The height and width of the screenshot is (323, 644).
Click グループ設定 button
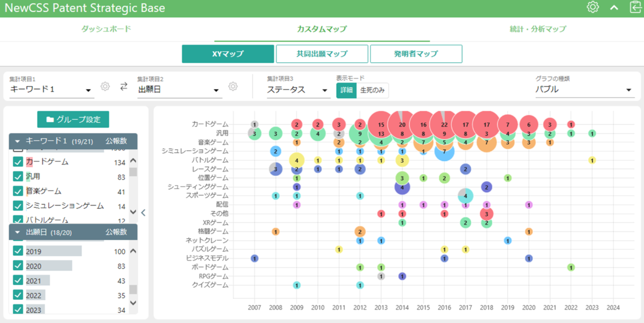coord(73,119)
